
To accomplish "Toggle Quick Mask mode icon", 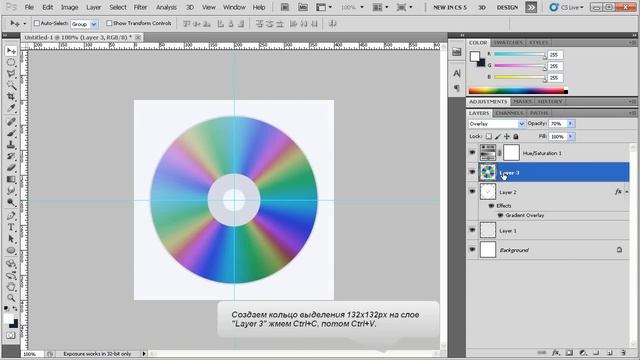I will pos(11,336).
